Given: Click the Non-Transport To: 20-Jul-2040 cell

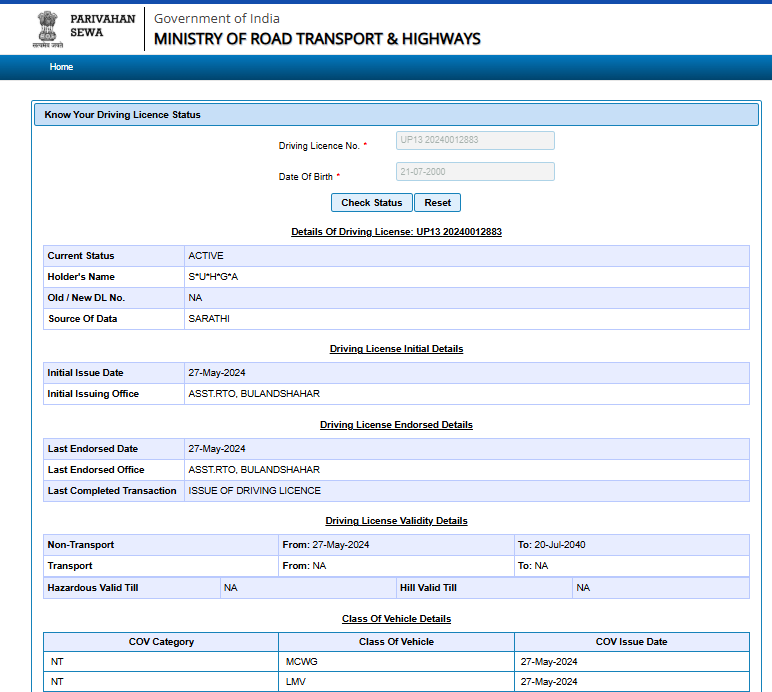Looking at the screenshot, I should pyautogui.click(x=551, y=545).
